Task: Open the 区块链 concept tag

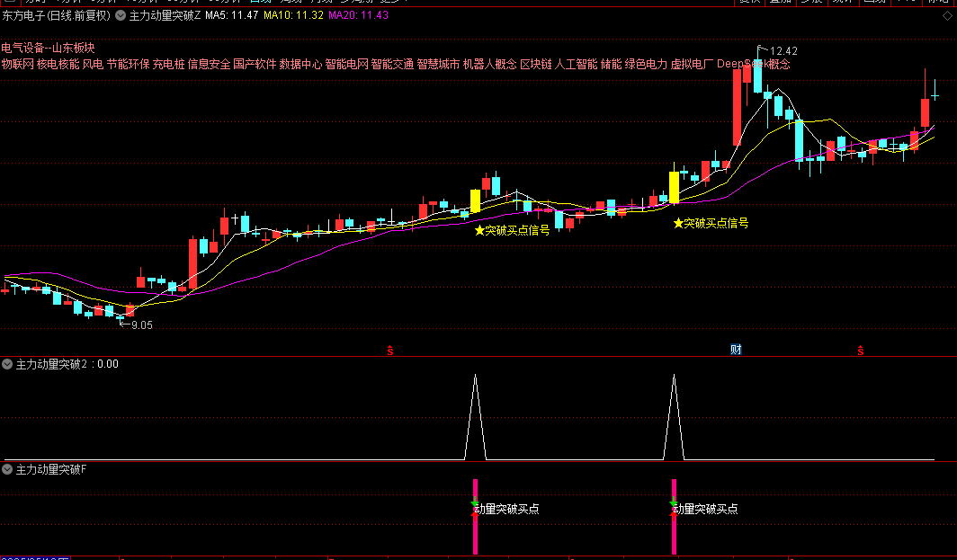Action: pos(536,64)
